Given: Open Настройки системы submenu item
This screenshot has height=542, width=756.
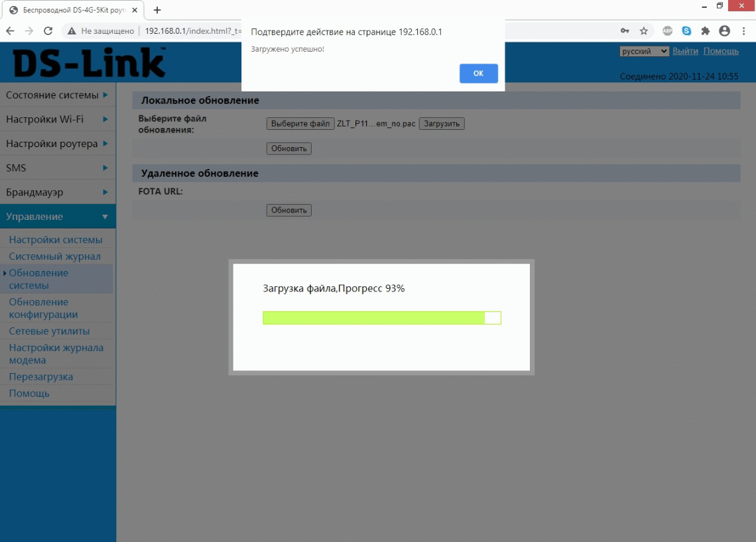Looking at the screenshot, I should [x=56, y=239].
